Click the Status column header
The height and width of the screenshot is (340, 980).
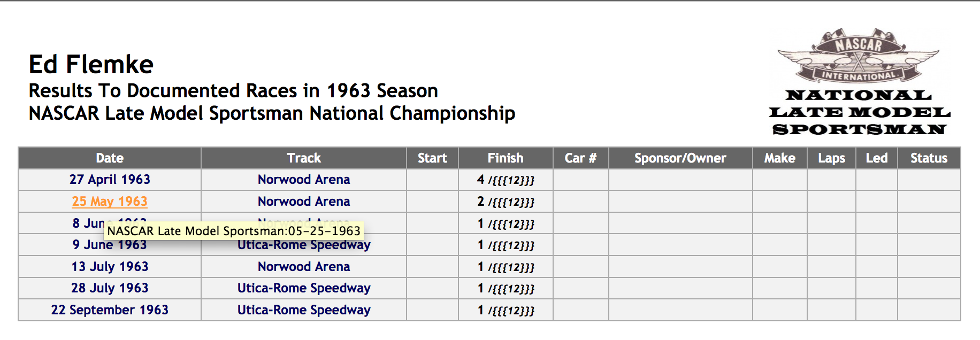[929, 158]
